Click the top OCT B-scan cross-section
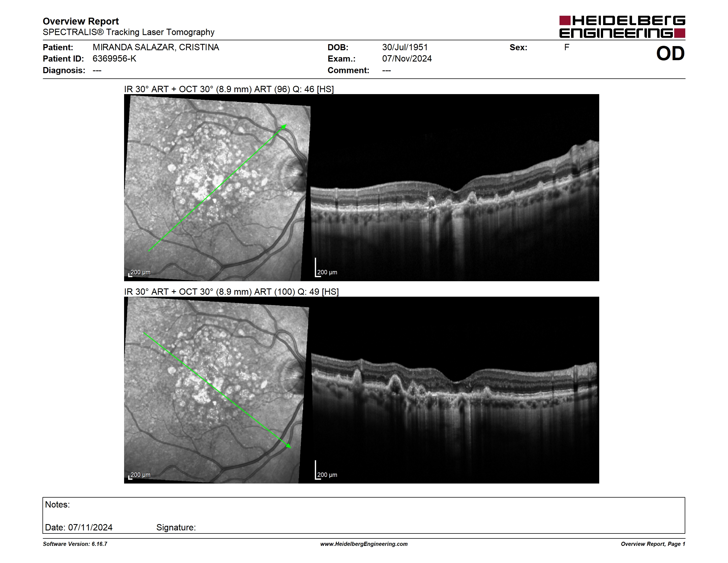 (455, 188)
